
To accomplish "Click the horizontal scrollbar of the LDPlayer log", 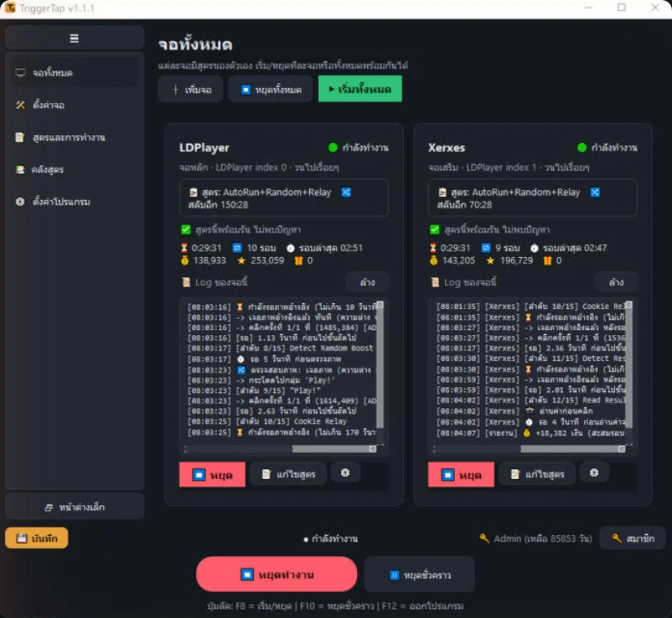I will 334,449.
